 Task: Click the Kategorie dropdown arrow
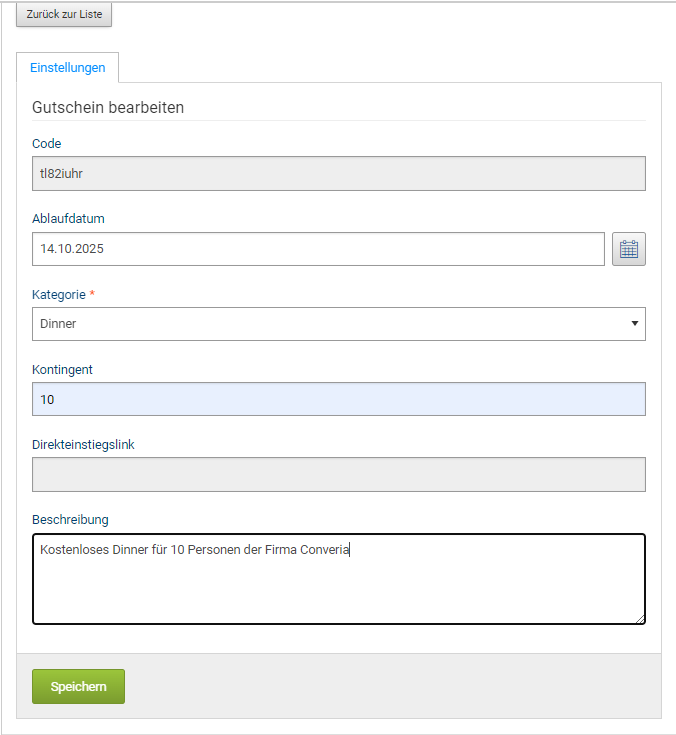pos(635,324)
